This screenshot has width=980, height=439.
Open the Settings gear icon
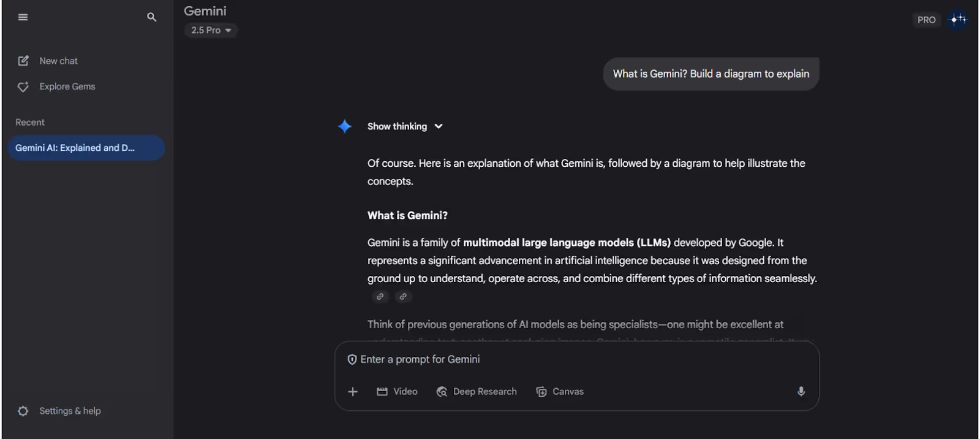[23, 411]
